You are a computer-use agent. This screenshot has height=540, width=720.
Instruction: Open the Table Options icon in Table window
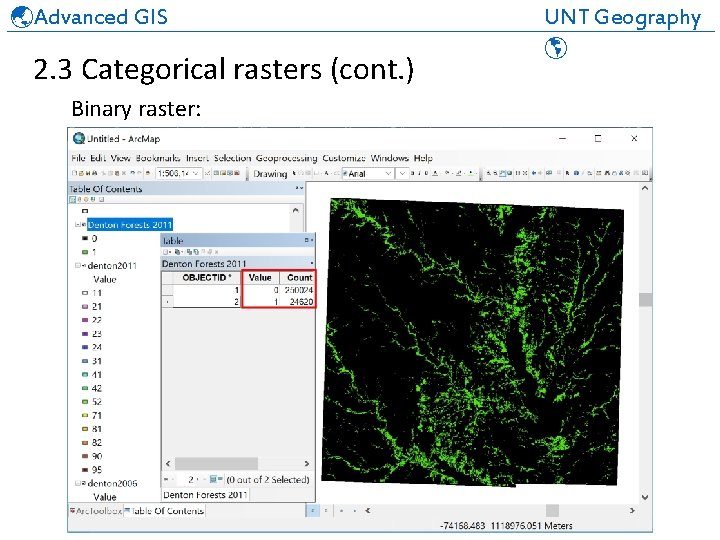coord(166,252)
